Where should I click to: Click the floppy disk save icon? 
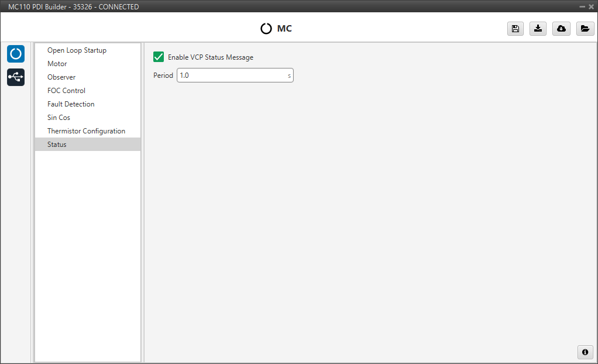pos(515,29)
